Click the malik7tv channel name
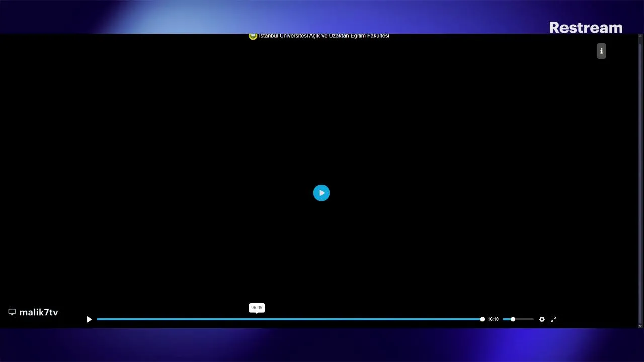644x362 pixels. [39, 312]
